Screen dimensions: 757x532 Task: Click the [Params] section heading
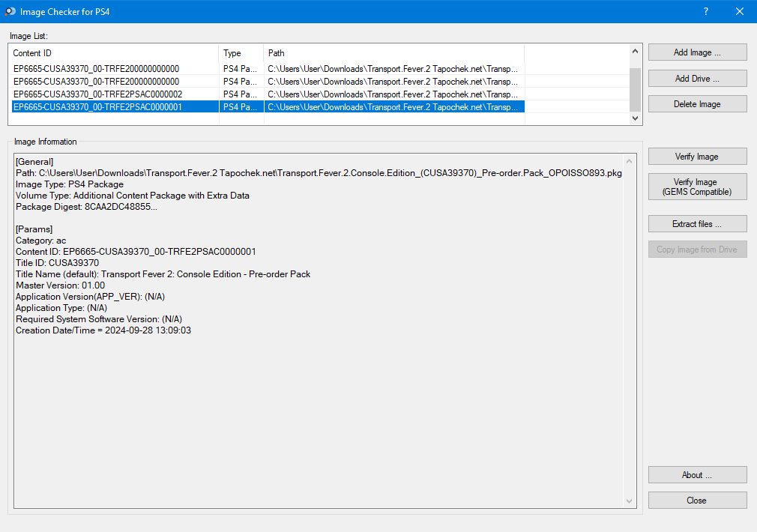pos(34,229)
